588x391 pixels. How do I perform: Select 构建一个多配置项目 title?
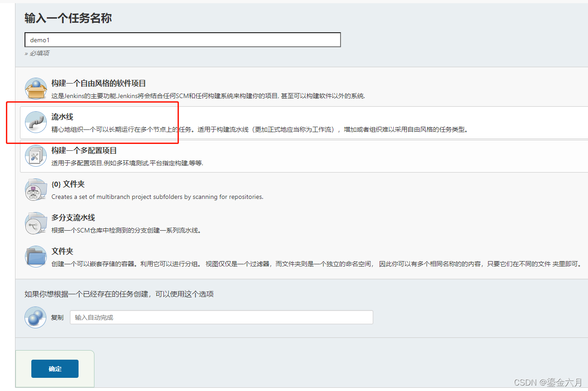(x=84, y=150)
